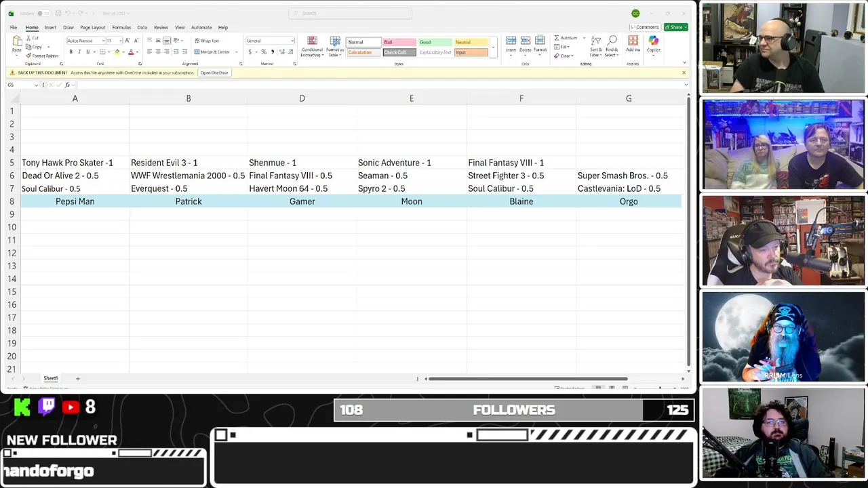Toggle top align for cell text
The image size is (868, 488).
point(150,41)
